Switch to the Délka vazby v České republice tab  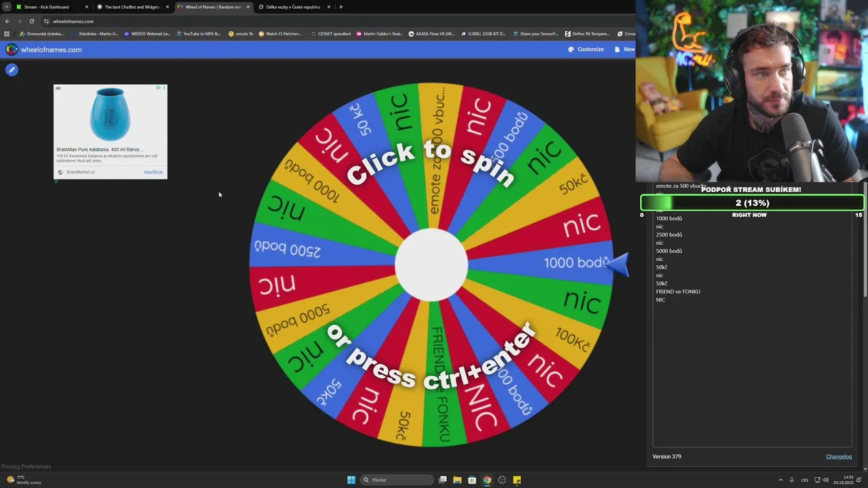coord(293,7)
